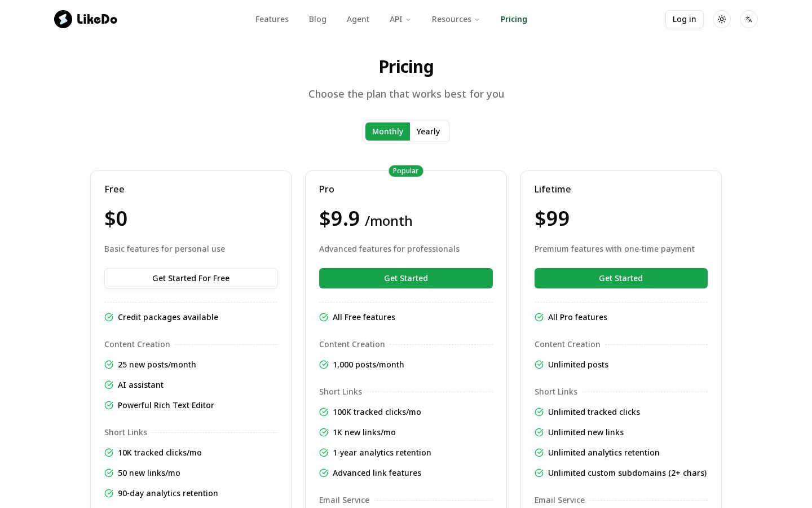Click the Pricing page heading

406,67
